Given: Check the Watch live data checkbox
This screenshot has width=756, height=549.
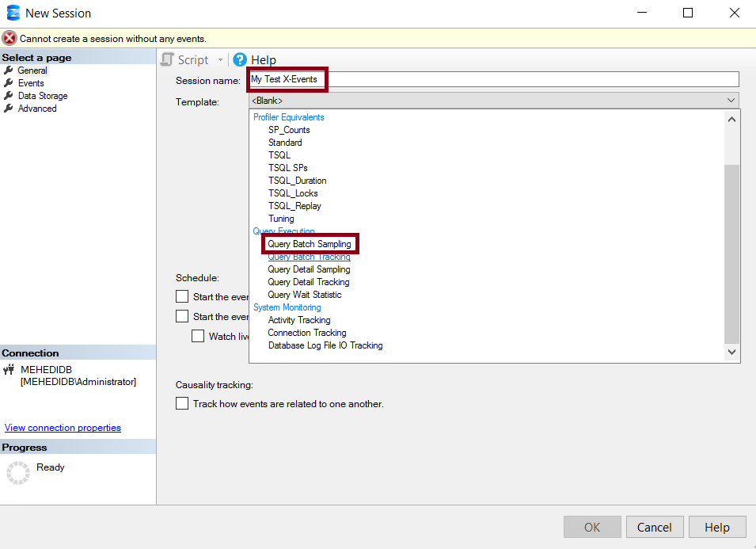Looking at the screenshot, I should [198, 337].
